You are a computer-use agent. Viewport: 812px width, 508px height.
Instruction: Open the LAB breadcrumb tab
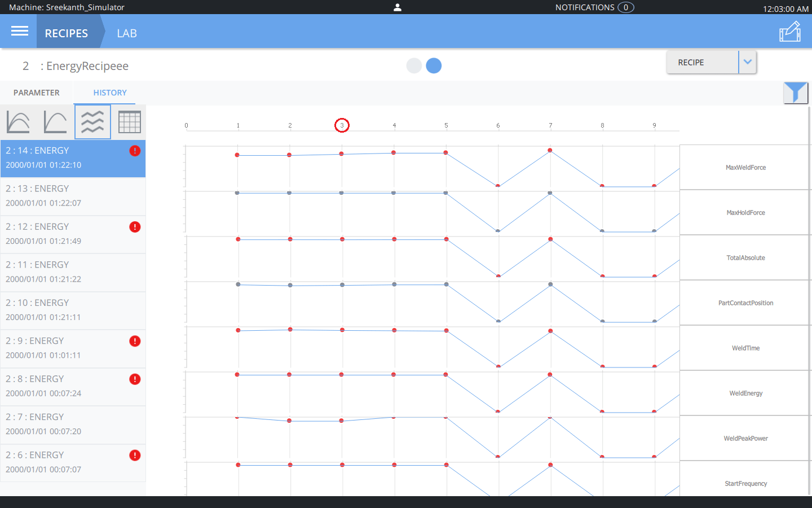point(126,33)
